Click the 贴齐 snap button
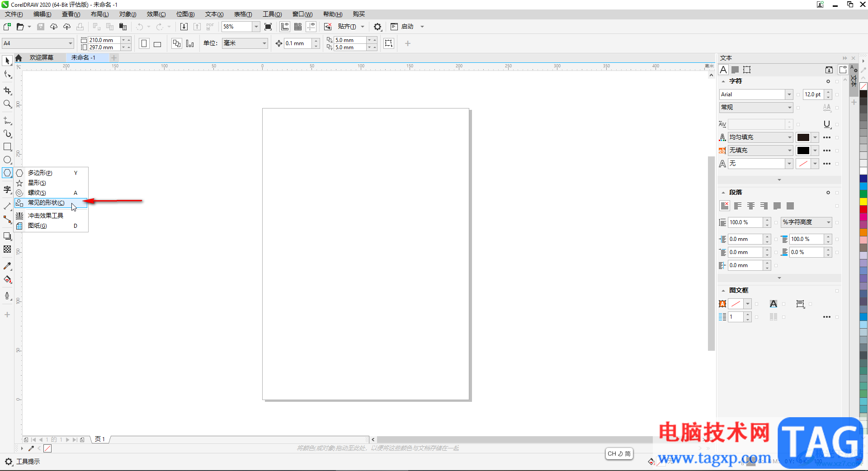The height and width of the screenshot is (471, 868). click(x=347, y=27)
